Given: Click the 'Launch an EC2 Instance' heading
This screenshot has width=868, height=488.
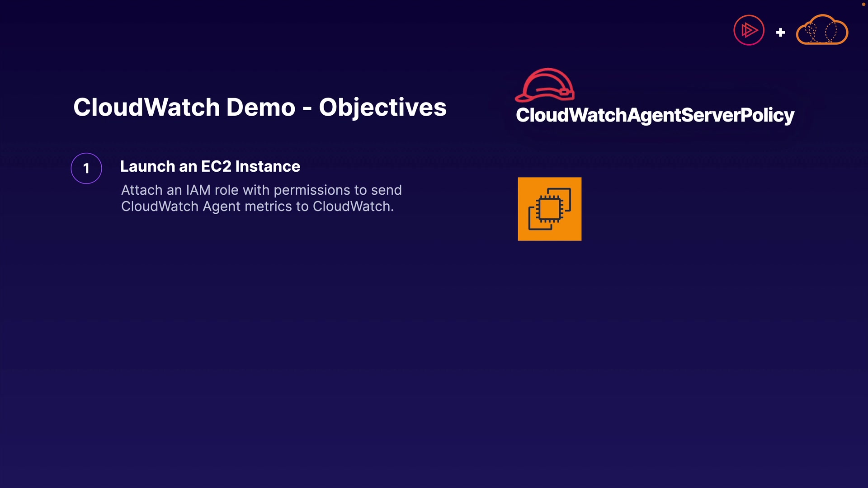Looking at the screenshot, I should pyautogui.click(x=210, y=166).
